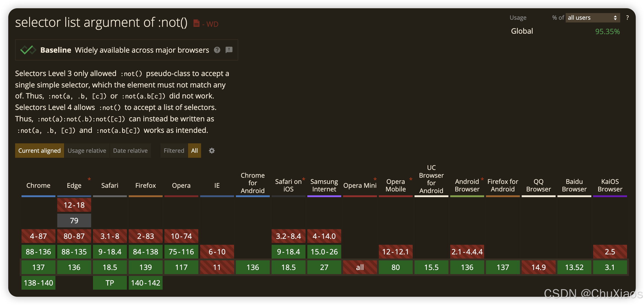644x305 pixels.
Task: Switch to the Usage relative tab
Action: 87,150
